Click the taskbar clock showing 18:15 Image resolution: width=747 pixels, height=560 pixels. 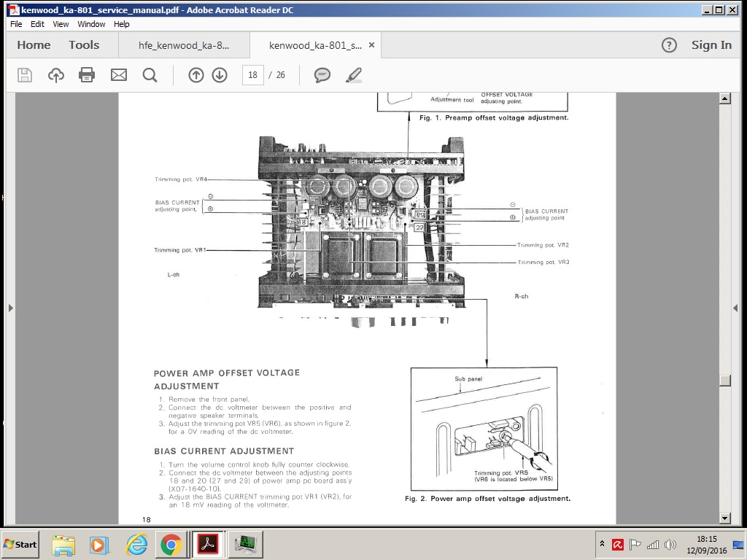pyautogui.click(x=706, y=544)
